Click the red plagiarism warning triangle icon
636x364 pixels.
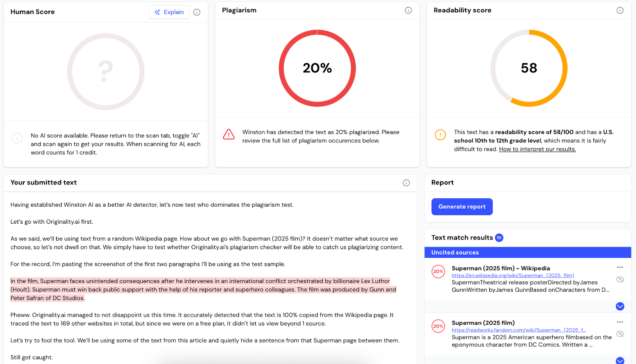click(229, 134)
